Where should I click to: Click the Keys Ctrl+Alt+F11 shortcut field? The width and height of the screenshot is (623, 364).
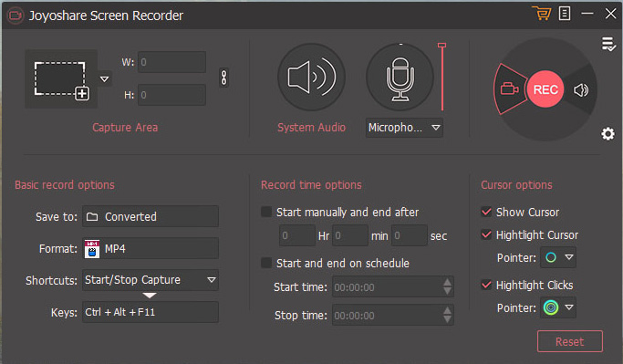(151, 312)
